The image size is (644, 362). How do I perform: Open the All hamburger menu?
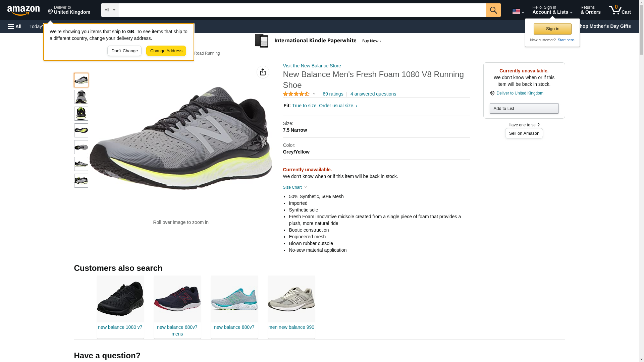[x=15, y=26]
